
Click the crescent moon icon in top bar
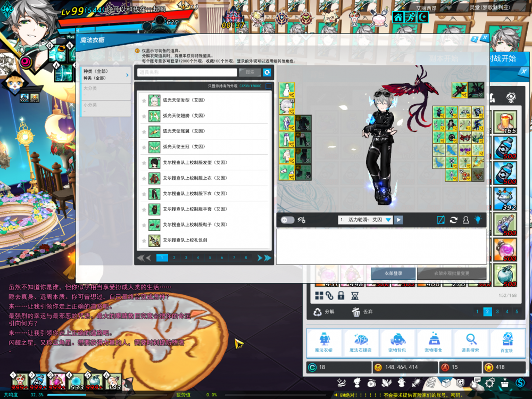(423, 17)
